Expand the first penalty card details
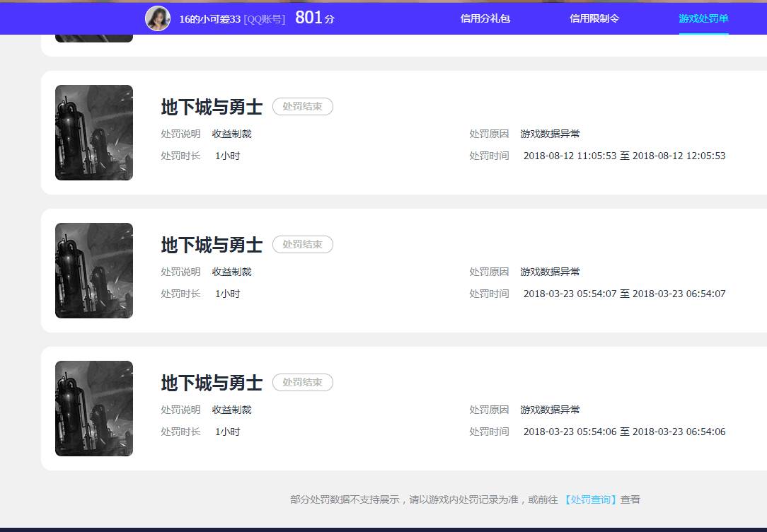Viewport: 767px width, 532px height. click(389, 132)
